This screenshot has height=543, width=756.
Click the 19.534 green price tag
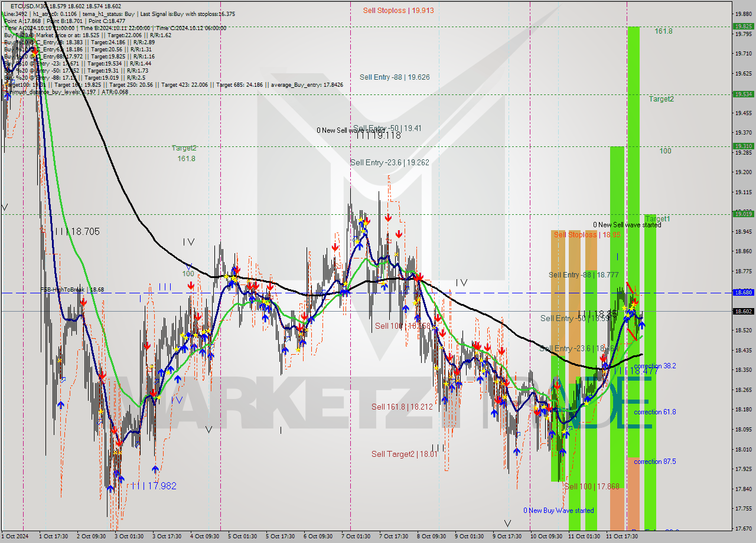(742, 94)
